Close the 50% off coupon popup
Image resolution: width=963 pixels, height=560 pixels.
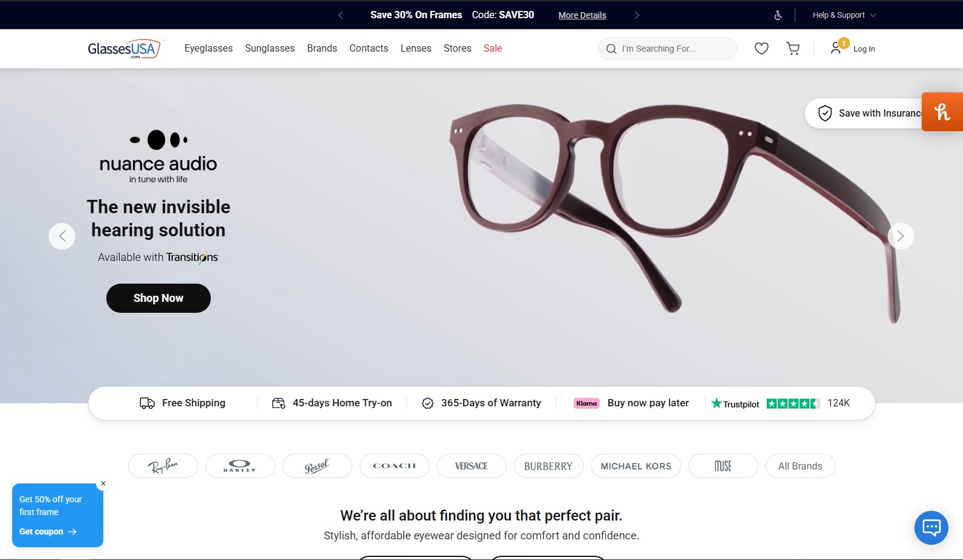click(103, 483)
